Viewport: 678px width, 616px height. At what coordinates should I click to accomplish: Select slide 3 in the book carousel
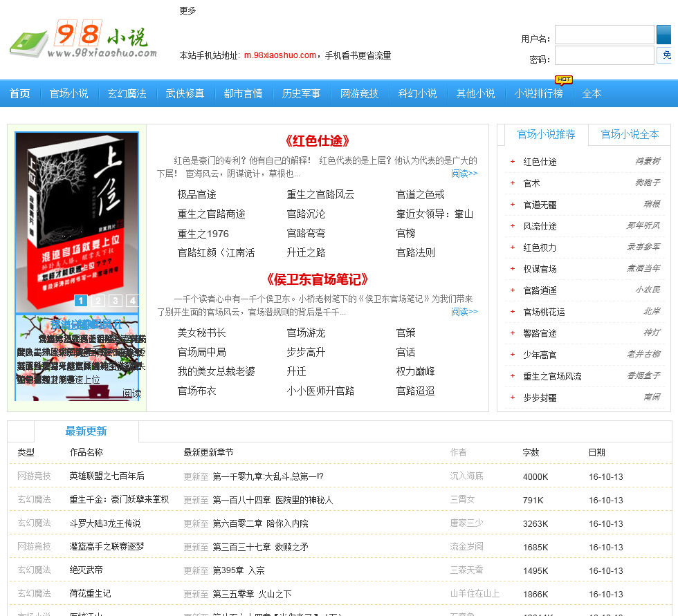click(116, 301)
